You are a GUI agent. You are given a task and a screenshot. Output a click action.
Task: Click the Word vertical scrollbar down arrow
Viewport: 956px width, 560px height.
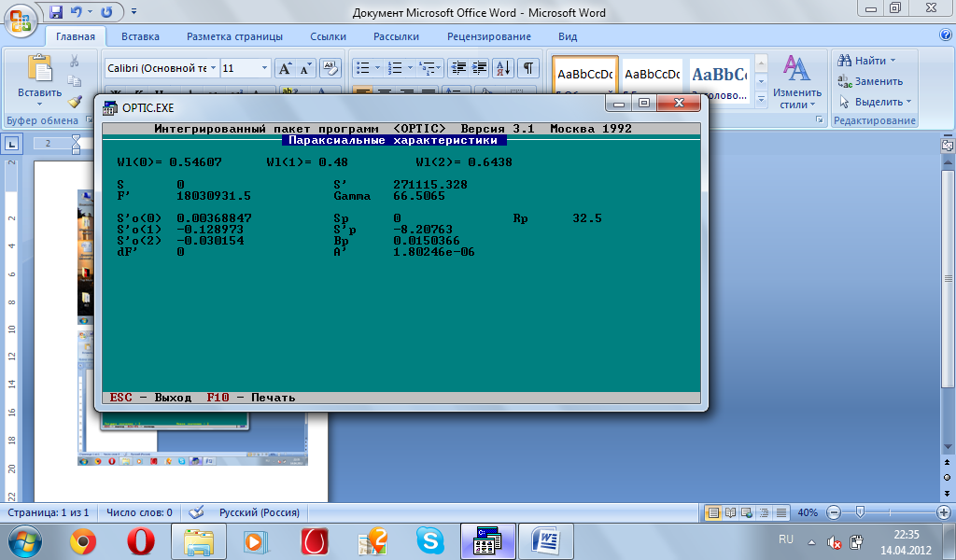pos(948,447)
